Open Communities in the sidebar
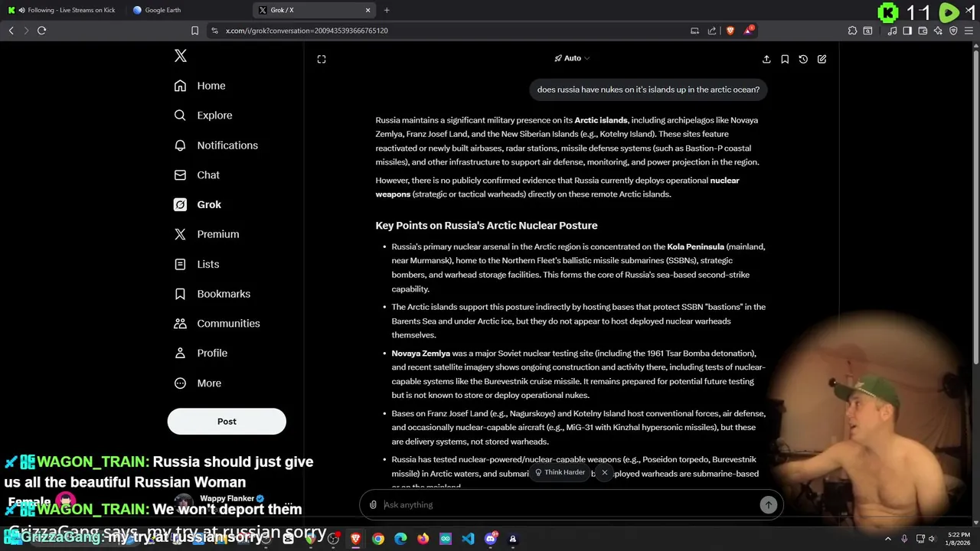The height and width of the screenshot is (551, 980). 217,324
